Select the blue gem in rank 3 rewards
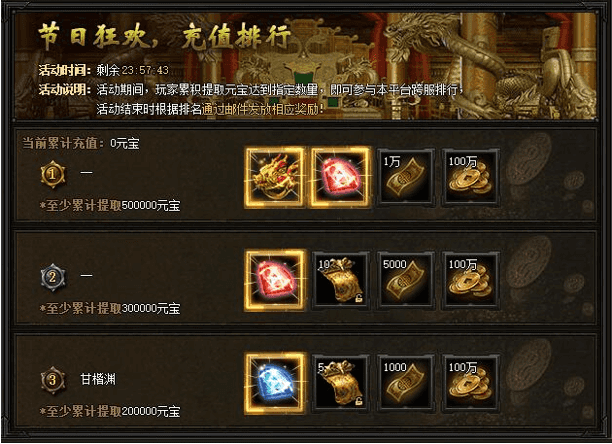Screen dimensions: 612x444 (x=275, y=384)
